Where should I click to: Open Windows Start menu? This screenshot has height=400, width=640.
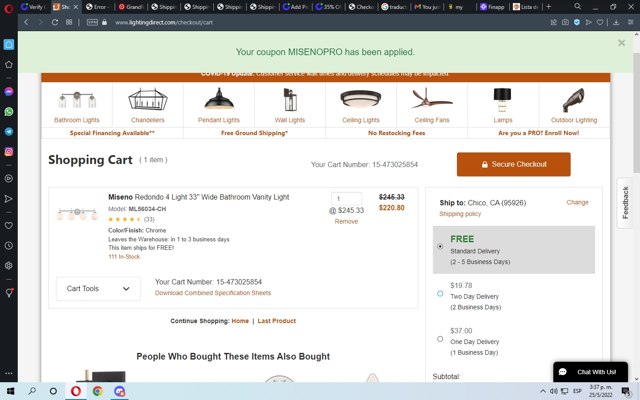tap(10, 391)
